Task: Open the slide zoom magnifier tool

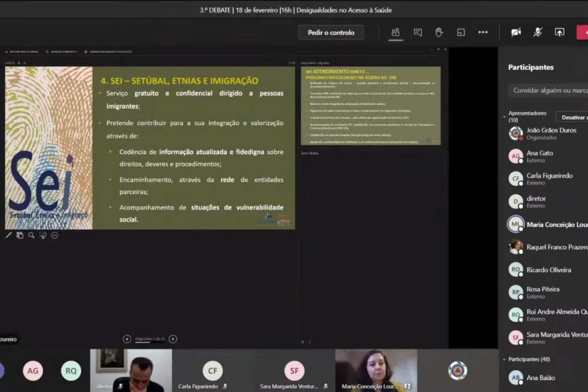Action: [x=31, y=234]
